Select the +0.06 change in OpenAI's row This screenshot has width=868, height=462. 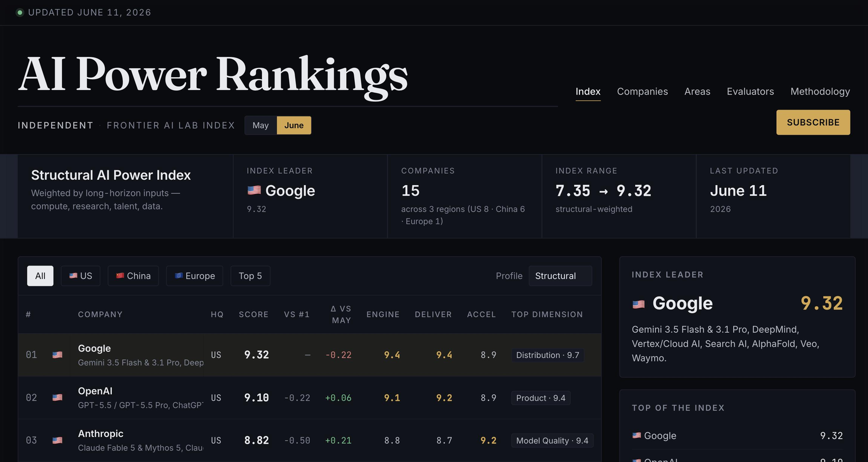point(338,398)
